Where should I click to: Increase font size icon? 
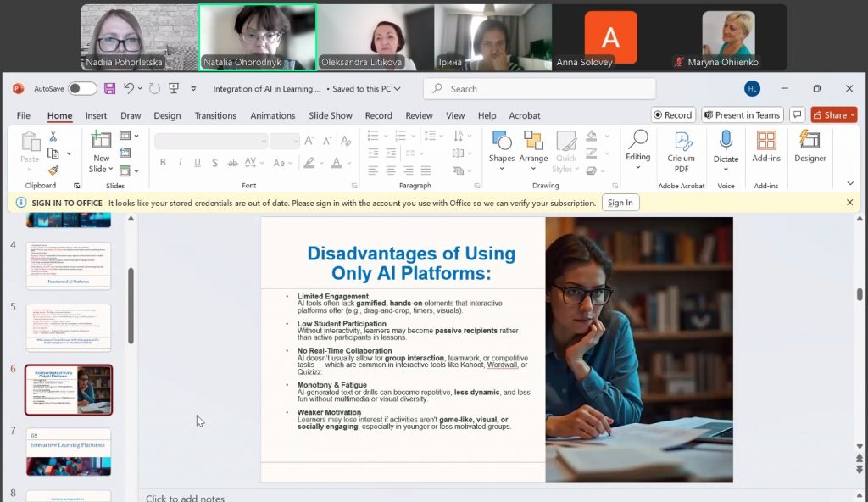[309, 141]
